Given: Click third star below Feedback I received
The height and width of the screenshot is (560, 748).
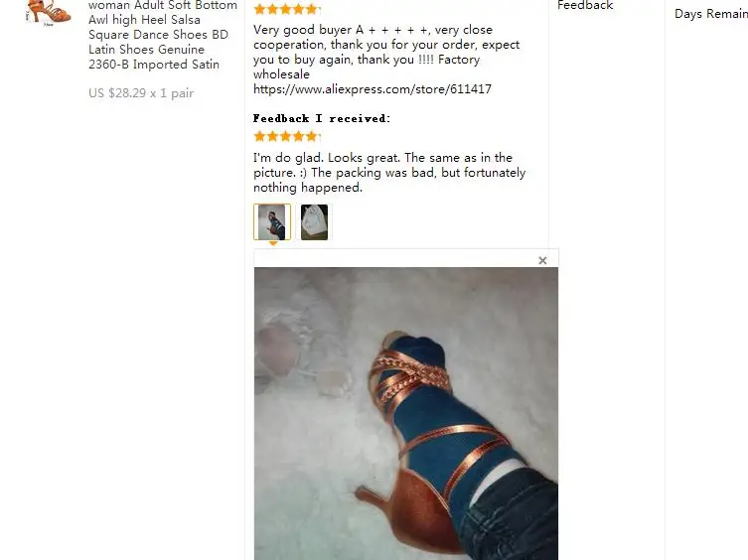Looking at the screenshot, I should pyautogui.click(x=286, y=136).
